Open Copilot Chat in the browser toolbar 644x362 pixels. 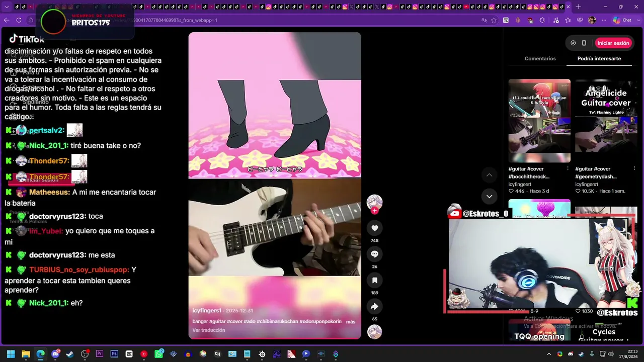point(622,20)
